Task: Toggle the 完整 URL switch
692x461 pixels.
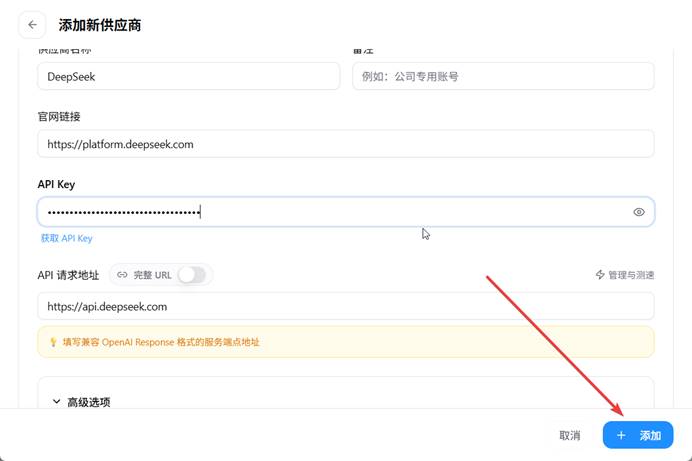Action: click(192, 275)
